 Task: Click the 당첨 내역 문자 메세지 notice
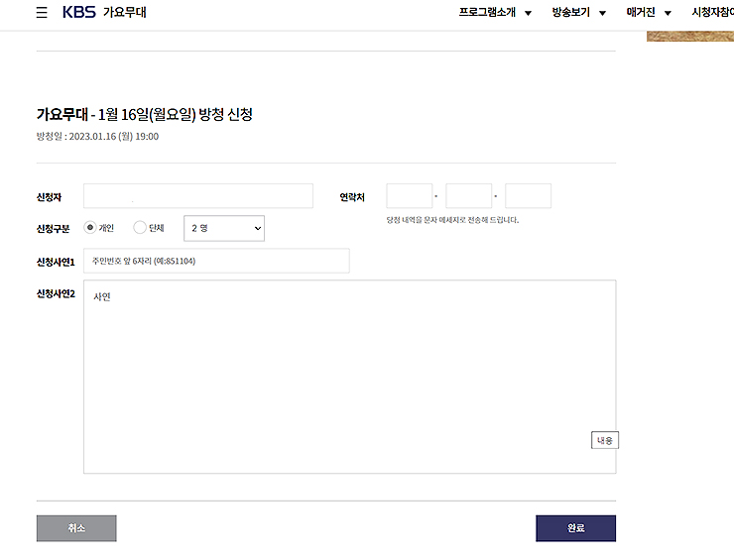[452, 220]
